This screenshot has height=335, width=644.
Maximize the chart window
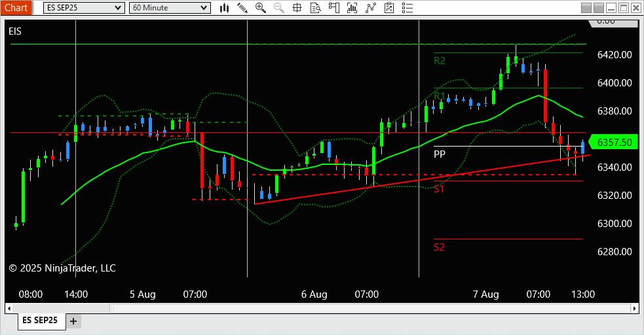click(x=624, y=8)
